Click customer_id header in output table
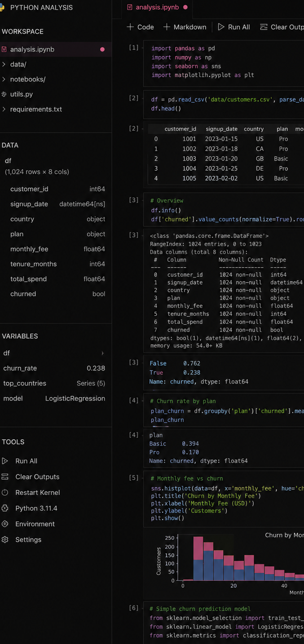This screenshot has width=304, height=644. (181, 129)
